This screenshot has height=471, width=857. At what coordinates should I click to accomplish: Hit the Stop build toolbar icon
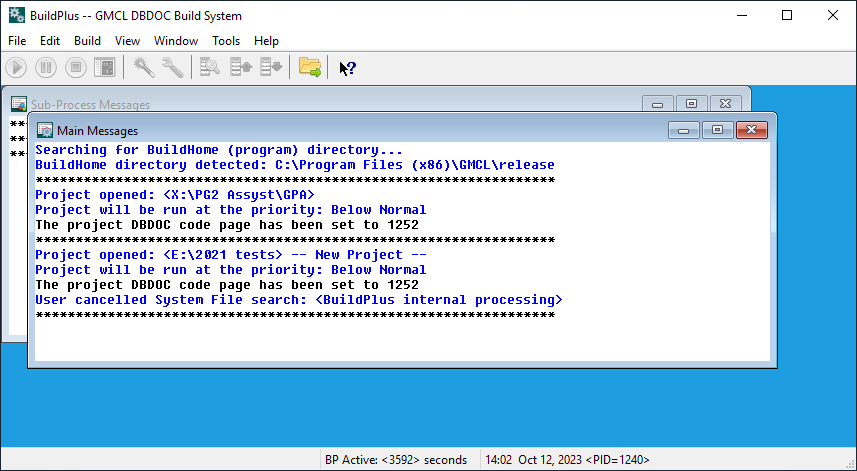(x=75, y=68)
